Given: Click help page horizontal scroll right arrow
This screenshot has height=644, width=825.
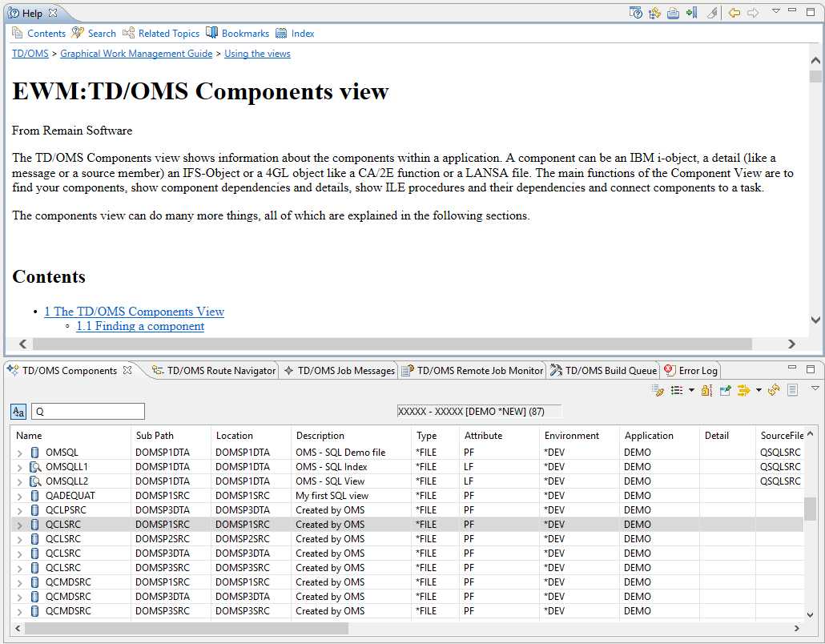Looking at the screenshot, I should pos(791,344).
